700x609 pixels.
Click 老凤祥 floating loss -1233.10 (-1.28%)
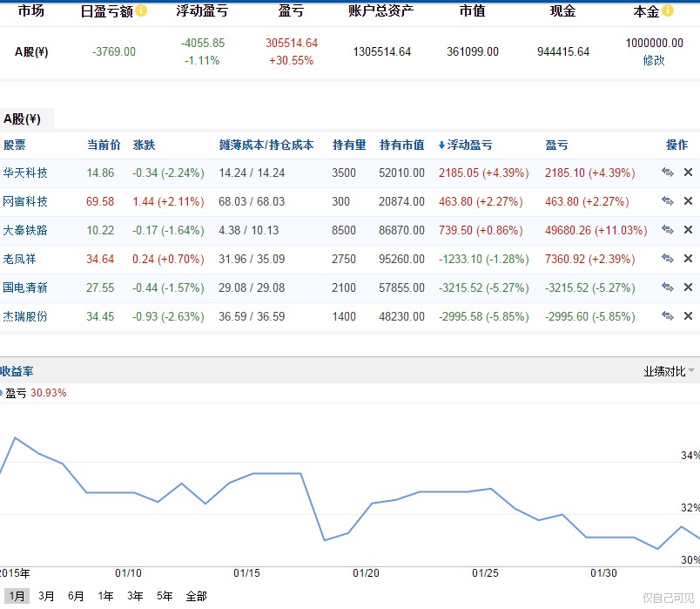pyautogui.click(x=483, y=259)
